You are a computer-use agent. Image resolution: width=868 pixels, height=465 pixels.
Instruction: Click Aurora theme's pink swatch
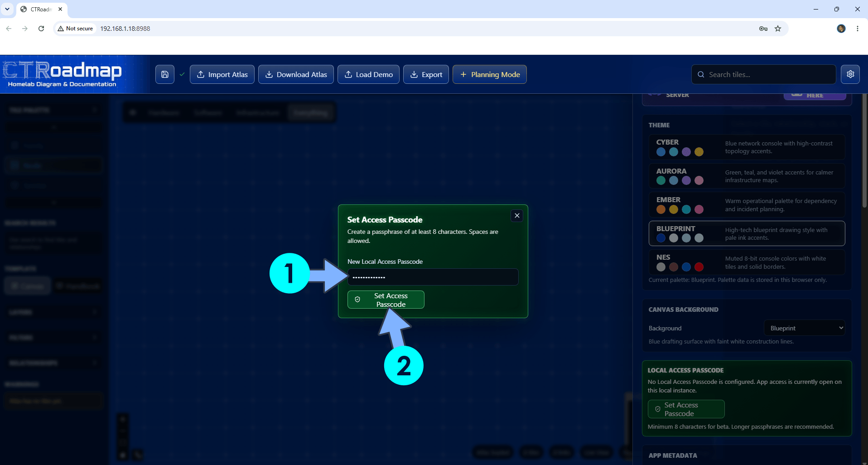click(699, 180)
